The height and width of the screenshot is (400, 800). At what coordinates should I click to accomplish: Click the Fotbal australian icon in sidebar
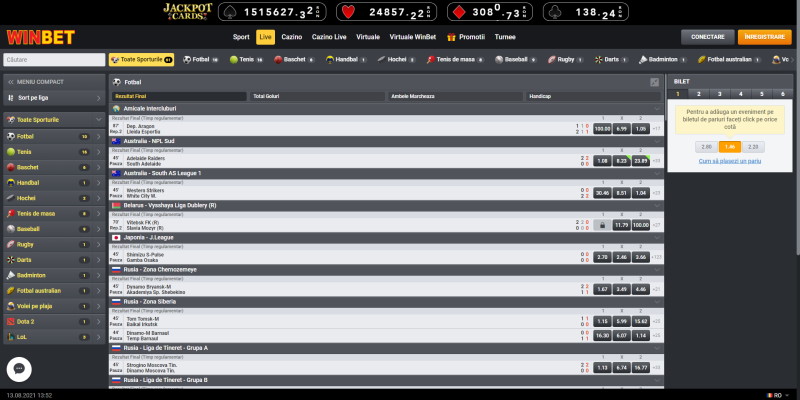(x=11, y=291)
